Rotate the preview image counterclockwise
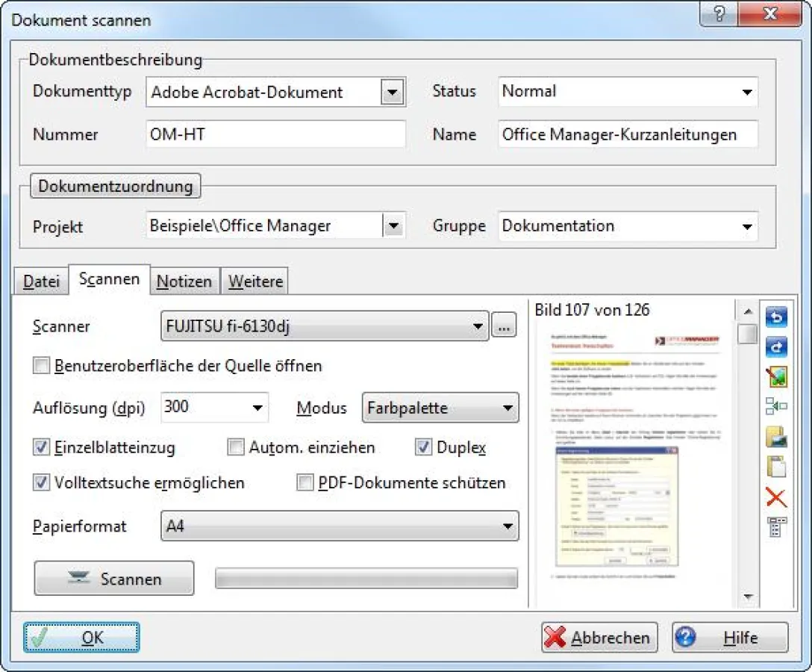Screen dimensions: 812x672 [776, 317]
